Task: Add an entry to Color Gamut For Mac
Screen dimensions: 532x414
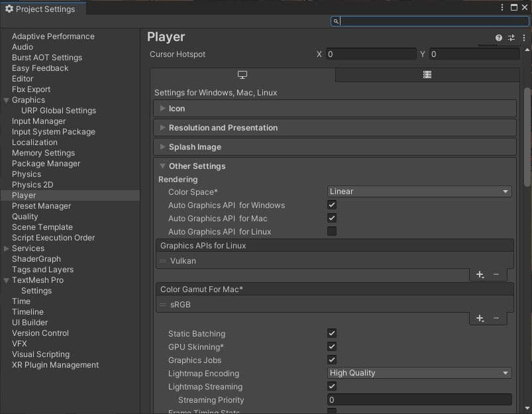Action: coord(480,319)
